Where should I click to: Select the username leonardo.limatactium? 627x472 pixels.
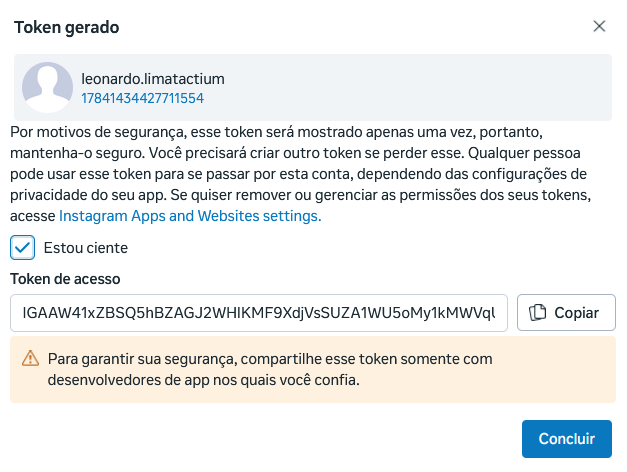click(x=153, y=79)
